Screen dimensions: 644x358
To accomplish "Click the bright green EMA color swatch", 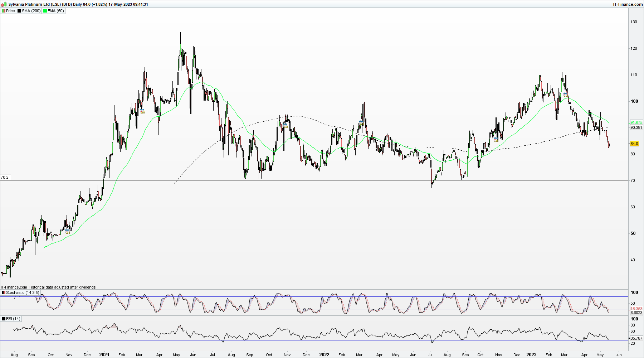I will [45, 11].
